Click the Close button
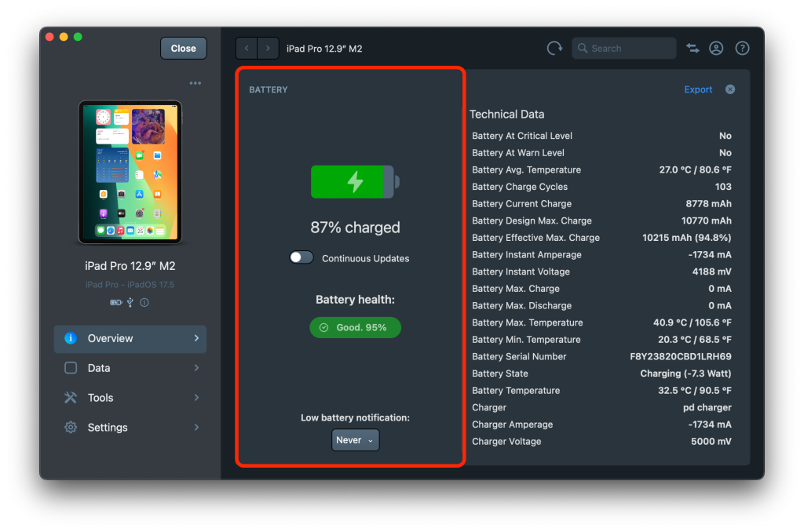 pos(184,49)
